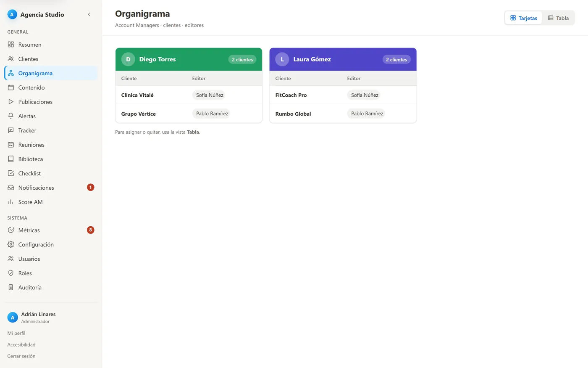
Task: Click Sofía Núñez chip beside Clínica Vitalé
Action: point(209,95)
